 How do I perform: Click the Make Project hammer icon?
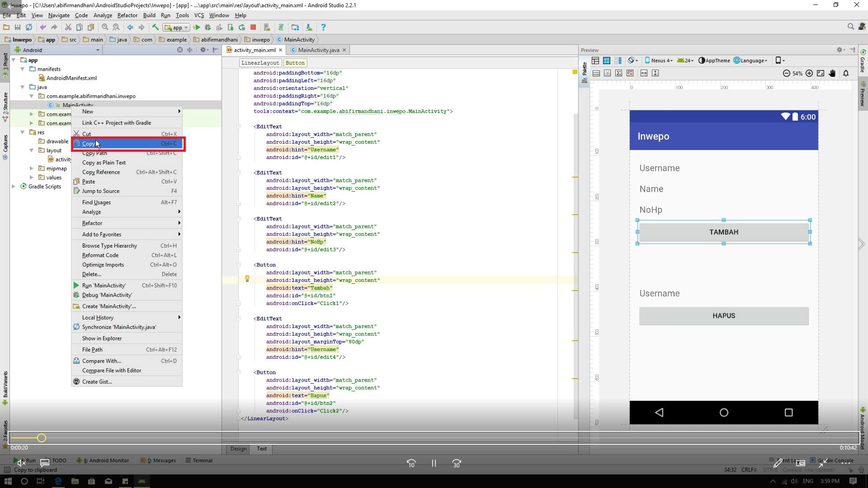point(155,27)
